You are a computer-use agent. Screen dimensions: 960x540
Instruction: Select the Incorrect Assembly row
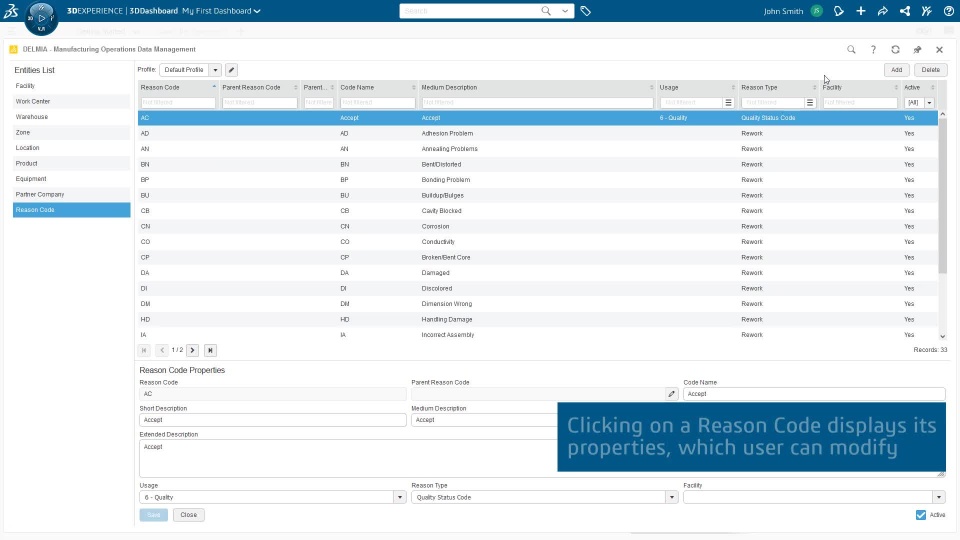(538, 335)
